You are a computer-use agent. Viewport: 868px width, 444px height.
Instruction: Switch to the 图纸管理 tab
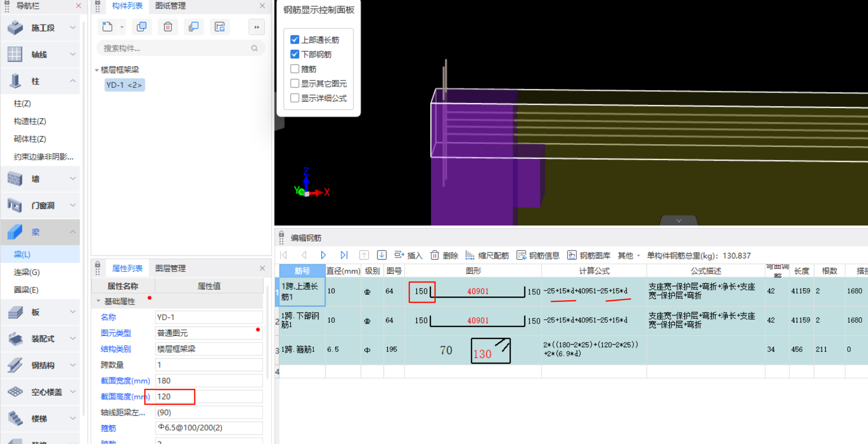pyautogui.click(x=171, y=6)
